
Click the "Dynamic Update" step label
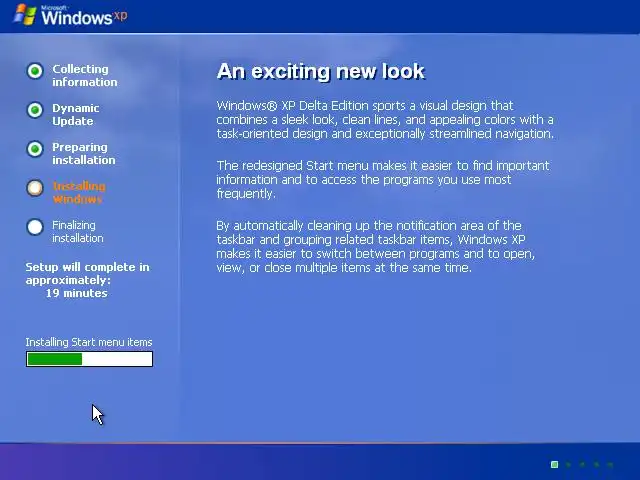tap(76, 115)
